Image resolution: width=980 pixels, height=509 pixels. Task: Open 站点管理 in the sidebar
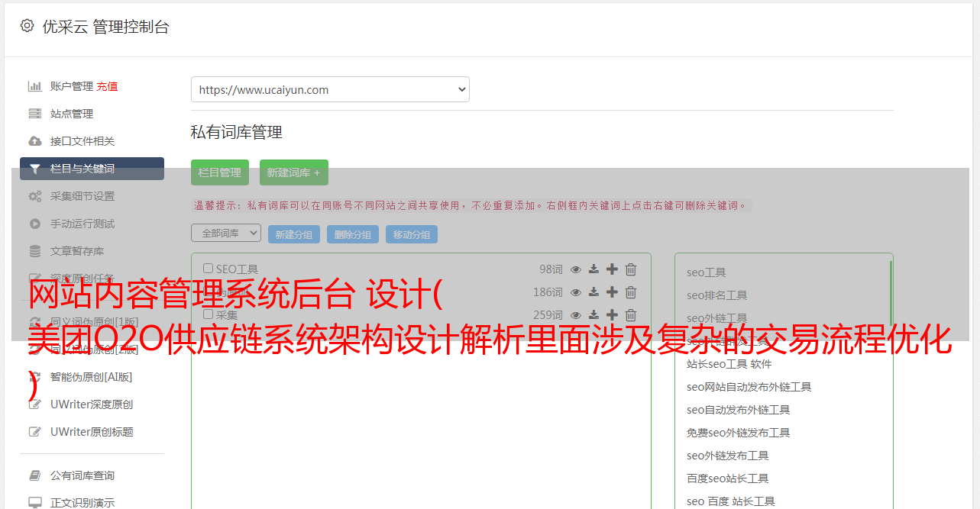click(72, 114)
